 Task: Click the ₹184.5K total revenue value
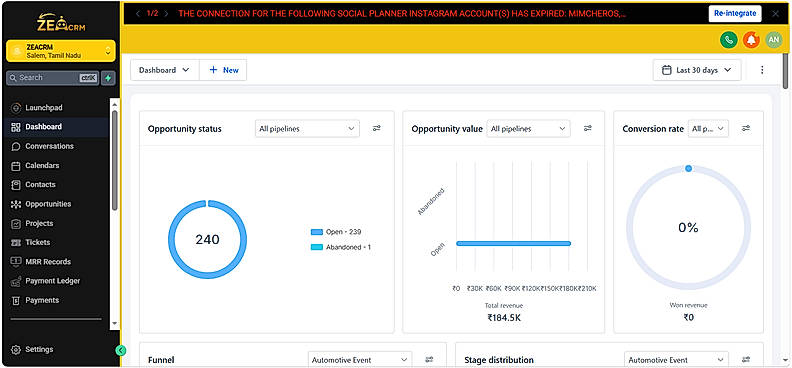click(505, 318)
